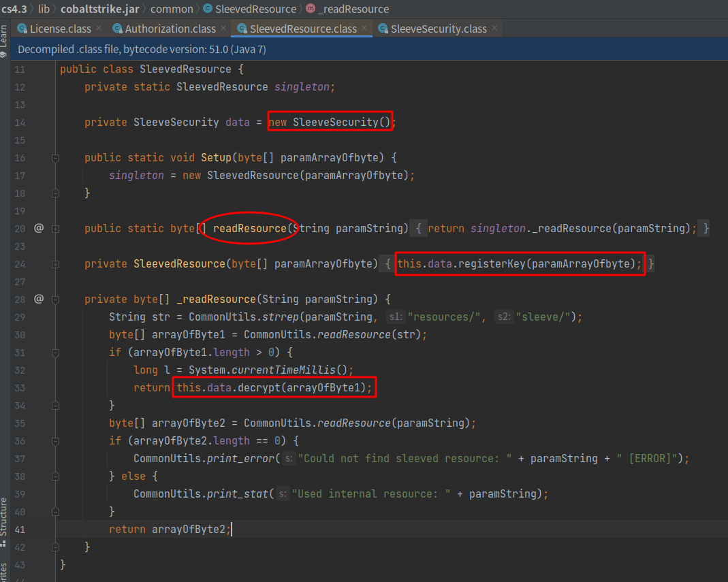Click the "sleeve/" string on line 29
This screenshot has height=582, width=728.
click(543, 317)
